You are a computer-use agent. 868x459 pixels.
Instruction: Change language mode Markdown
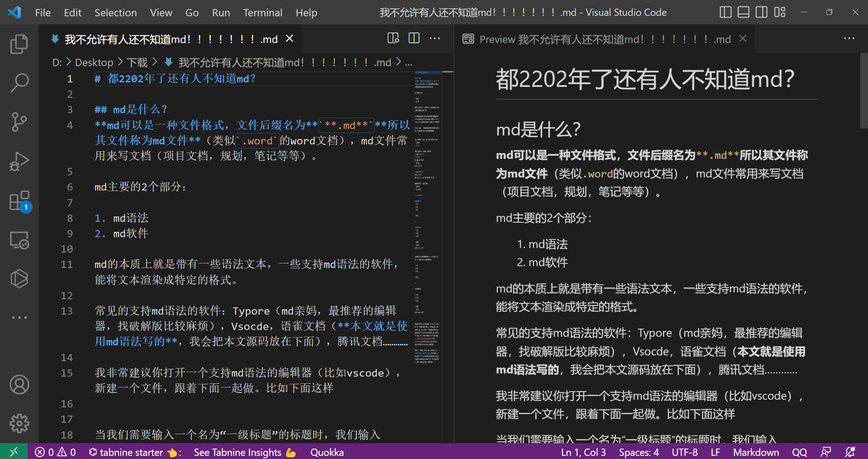756,452
